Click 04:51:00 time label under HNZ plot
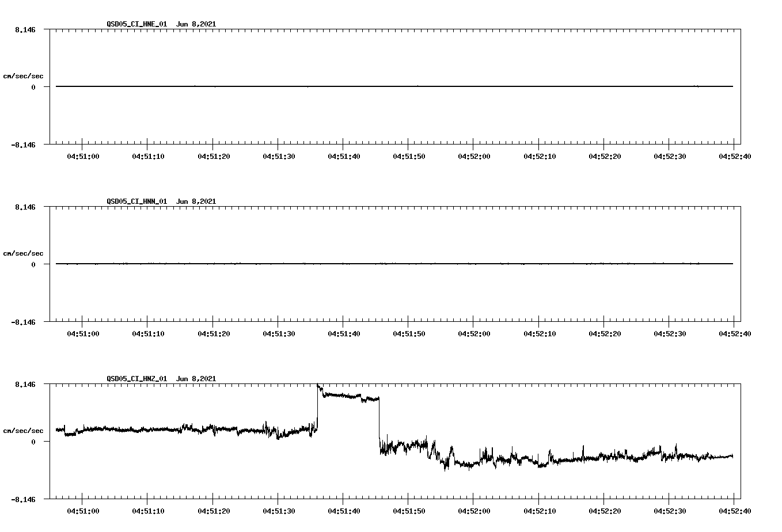Image resolution: width=782 pixels, height=532 pixels. click(x=83, y=511)
